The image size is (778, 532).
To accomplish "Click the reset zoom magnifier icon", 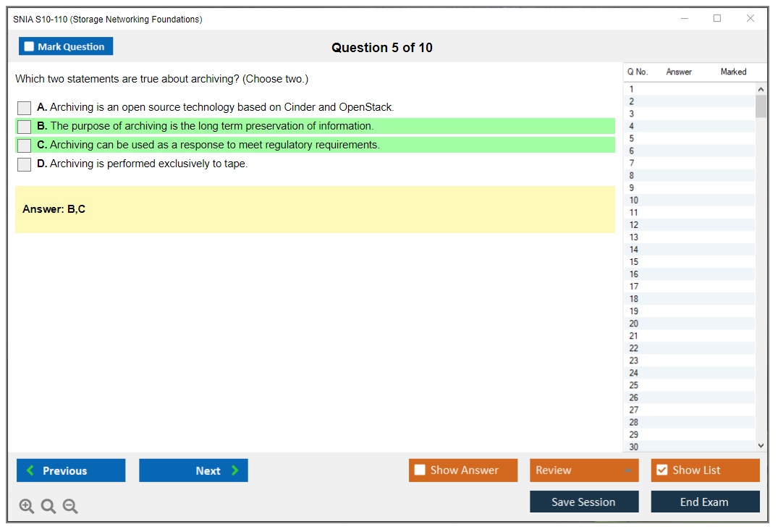I will pos(48,507).
